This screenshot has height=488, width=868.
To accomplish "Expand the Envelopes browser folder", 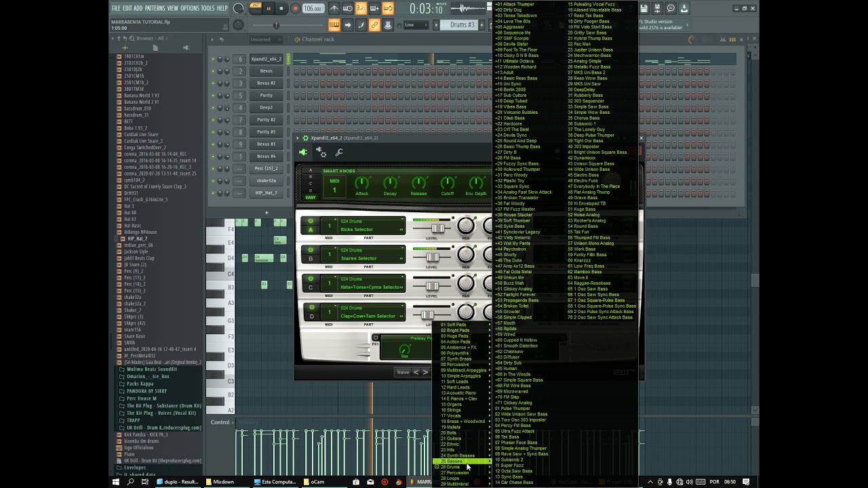I will tap(134, 468).
